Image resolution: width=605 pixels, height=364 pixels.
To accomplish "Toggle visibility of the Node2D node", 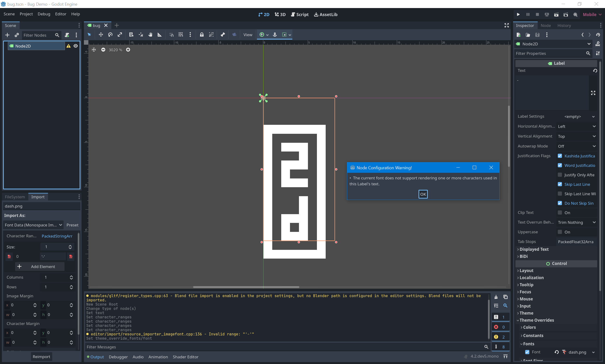I will tap(76, 46).
